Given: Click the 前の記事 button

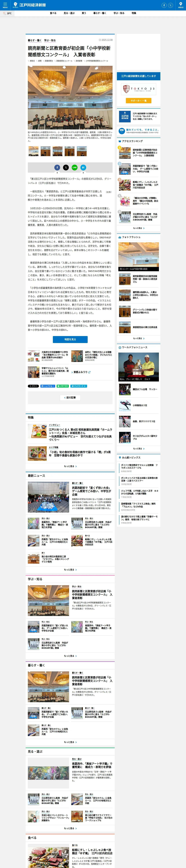Looking at the screenshot, I should coord(70,398).
